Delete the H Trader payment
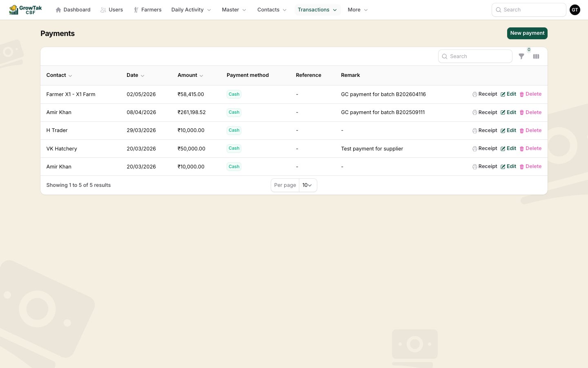588x368 pixels. click(530, 130)
